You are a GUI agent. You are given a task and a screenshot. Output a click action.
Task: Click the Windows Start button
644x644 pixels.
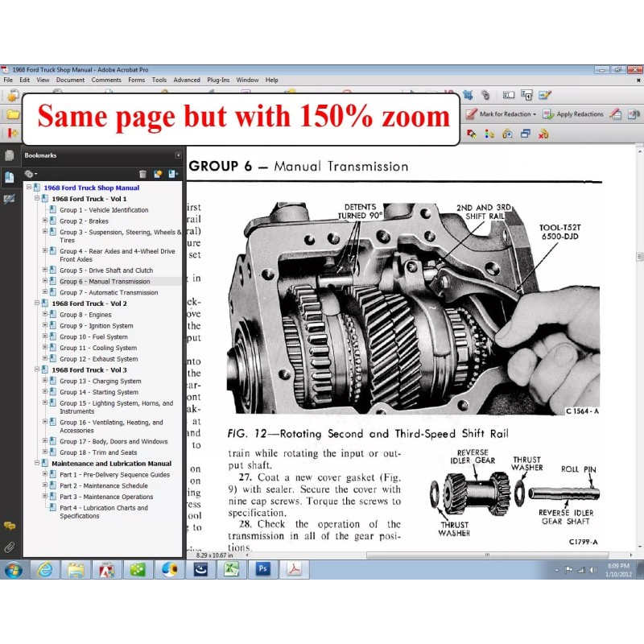(14, 569)
